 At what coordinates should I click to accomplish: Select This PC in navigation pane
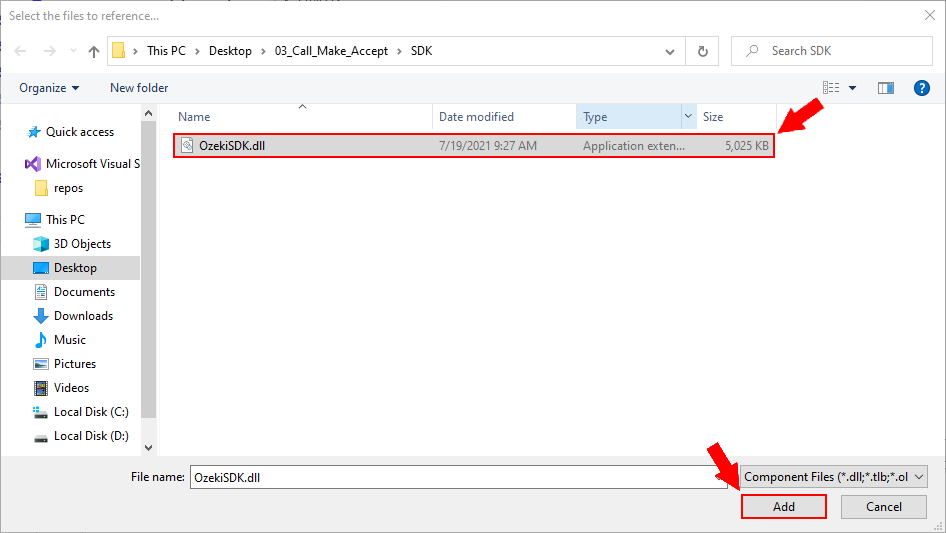tap(65, 220)
